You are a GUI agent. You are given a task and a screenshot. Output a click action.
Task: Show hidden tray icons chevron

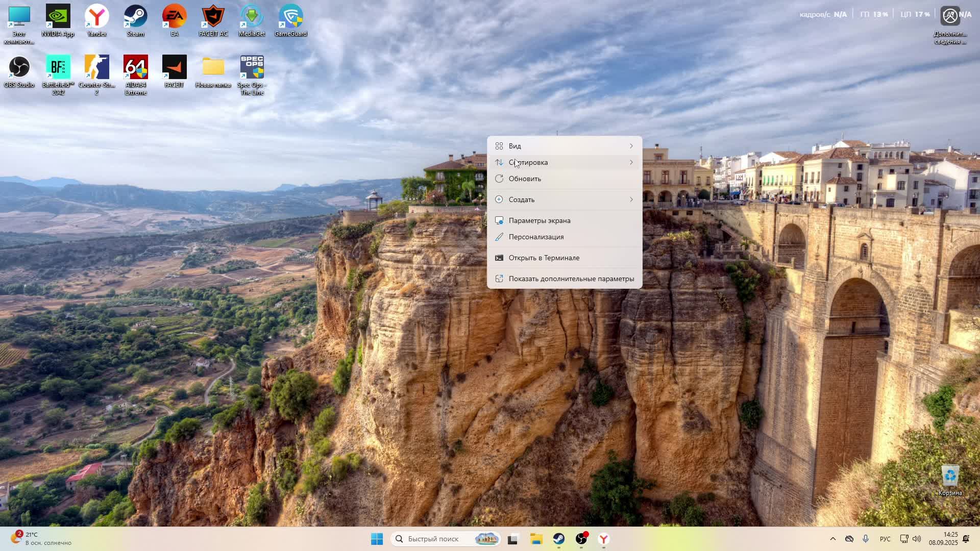(x=832, y=539)
